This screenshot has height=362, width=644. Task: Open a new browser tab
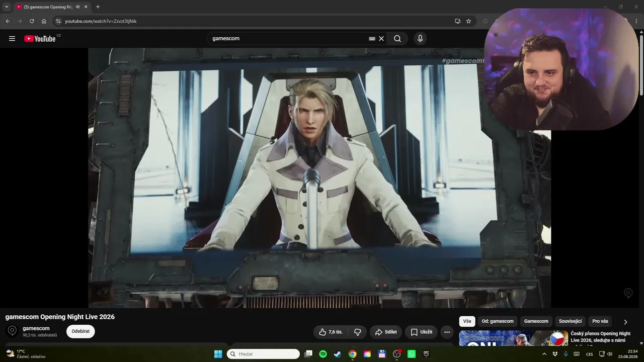[98, 7]
